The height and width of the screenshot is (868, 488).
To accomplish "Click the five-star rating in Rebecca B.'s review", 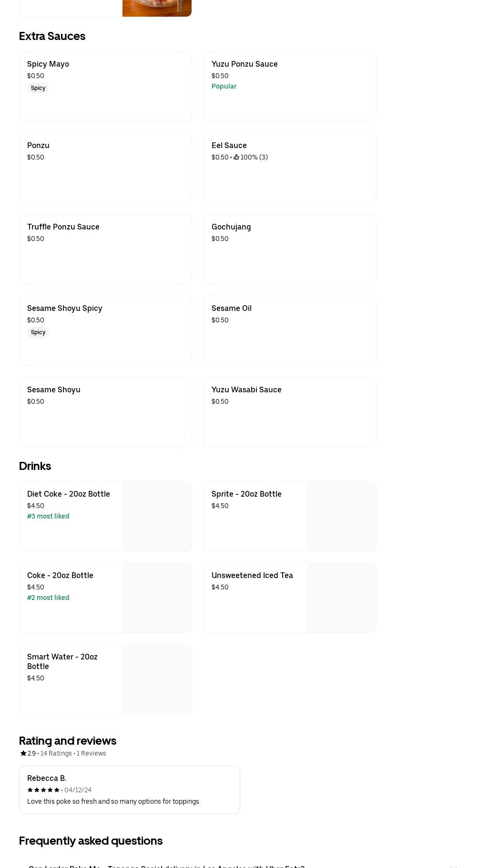I will click(43, 790).
